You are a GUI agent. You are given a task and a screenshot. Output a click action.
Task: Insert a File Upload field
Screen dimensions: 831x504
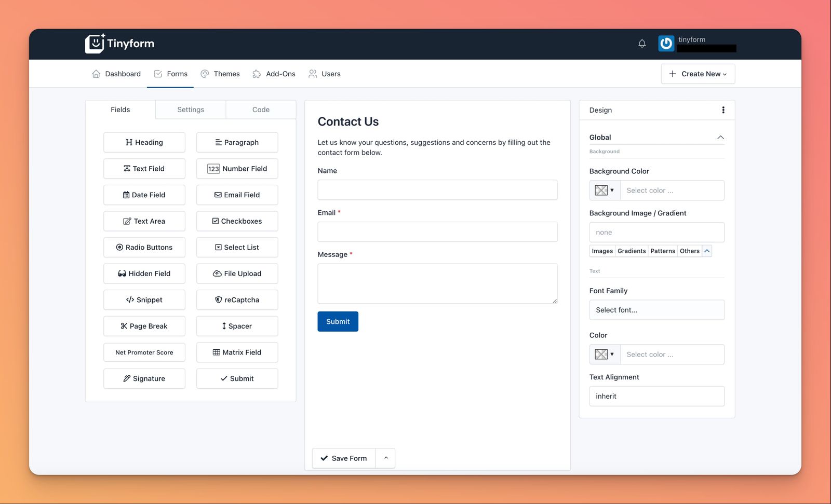237,274
